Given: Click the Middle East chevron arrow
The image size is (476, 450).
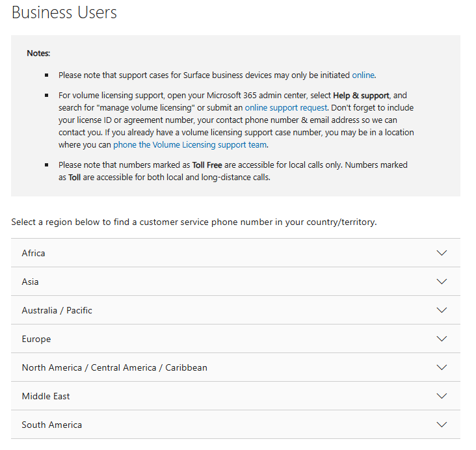Looking at the screenshot, I should pos(442,396).
